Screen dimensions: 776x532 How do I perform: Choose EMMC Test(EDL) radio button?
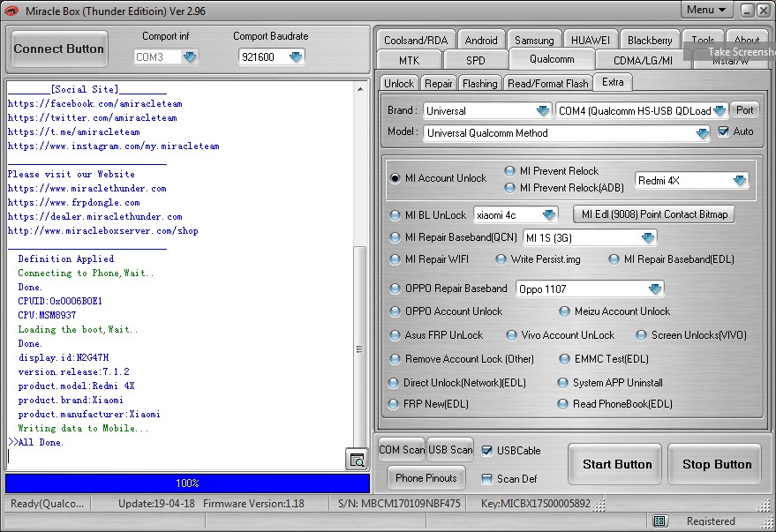click(564, 359)
